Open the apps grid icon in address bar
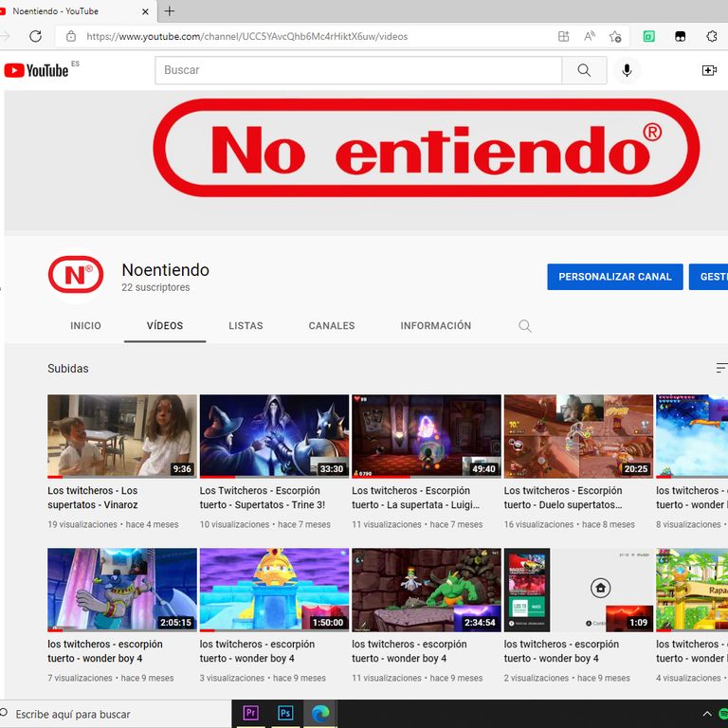Viewport: 728px width, 728px height. (x=563, y=36)
